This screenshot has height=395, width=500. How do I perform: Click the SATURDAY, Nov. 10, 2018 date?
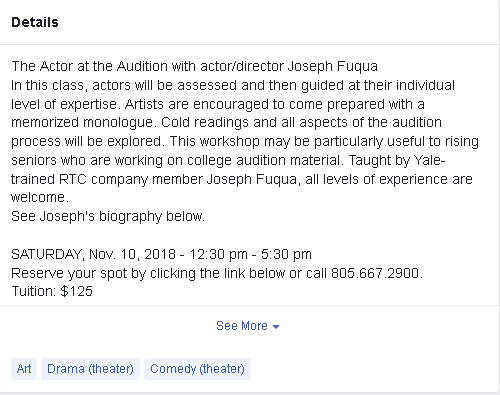(93, 254)
